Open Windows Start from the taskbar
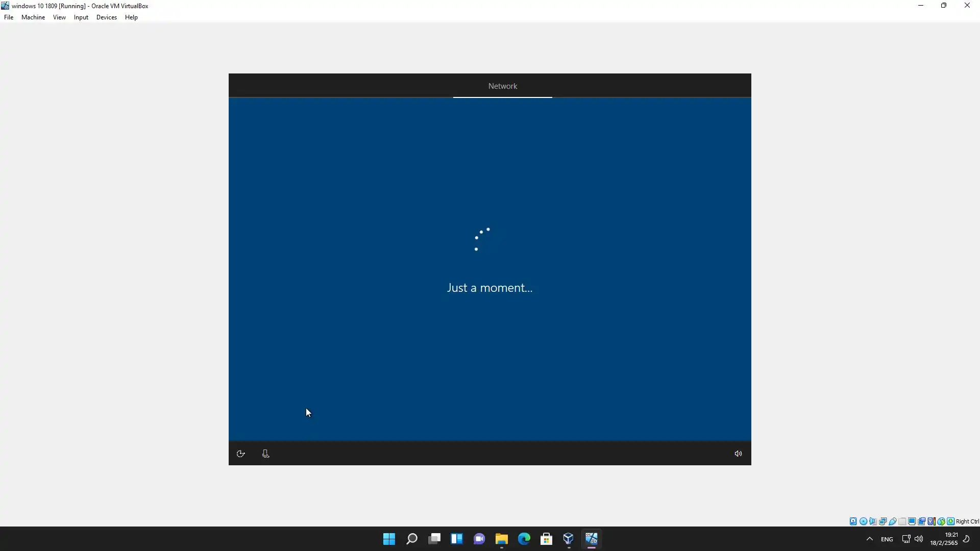The height and width of the screenshot is (551, 980). [389, 539]
